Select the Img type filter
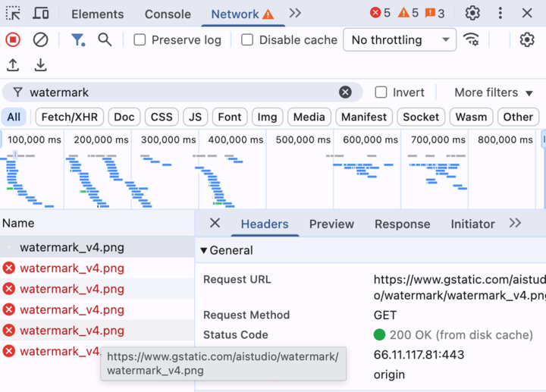 tap(267, 117)
